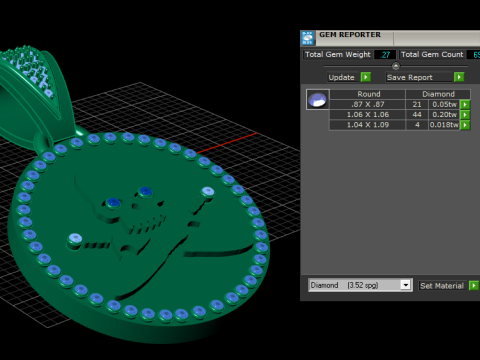Select the skull's right dark blue eye gem
Image resolution: width=480 pixels, height=360 pixels.
point(145,192)
